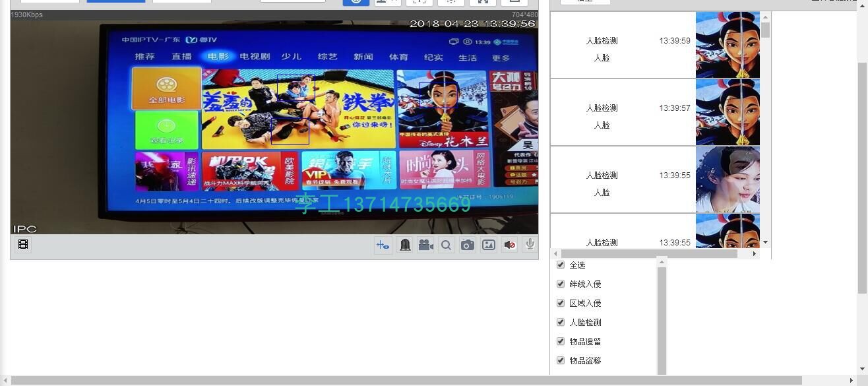
Task: Toggle the 物品盗移 checkbox
Action: point(561,360)
